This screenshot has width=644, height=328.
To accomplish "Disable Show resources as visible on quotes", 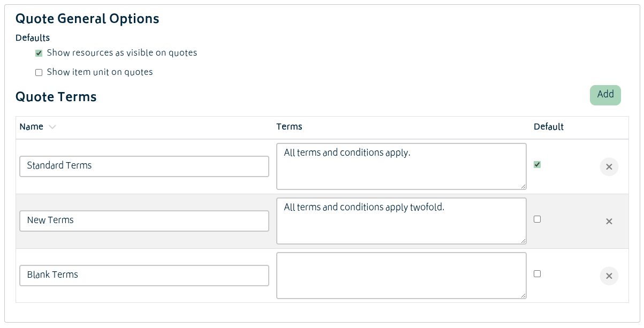I will (39, 54).
